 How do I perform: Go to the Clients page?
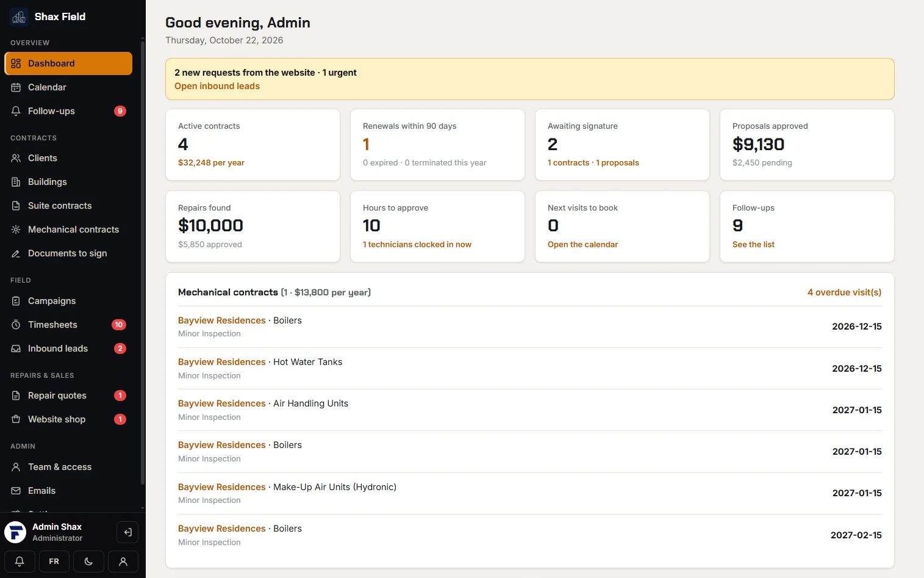pyautogui.click(x=68, y=158)
